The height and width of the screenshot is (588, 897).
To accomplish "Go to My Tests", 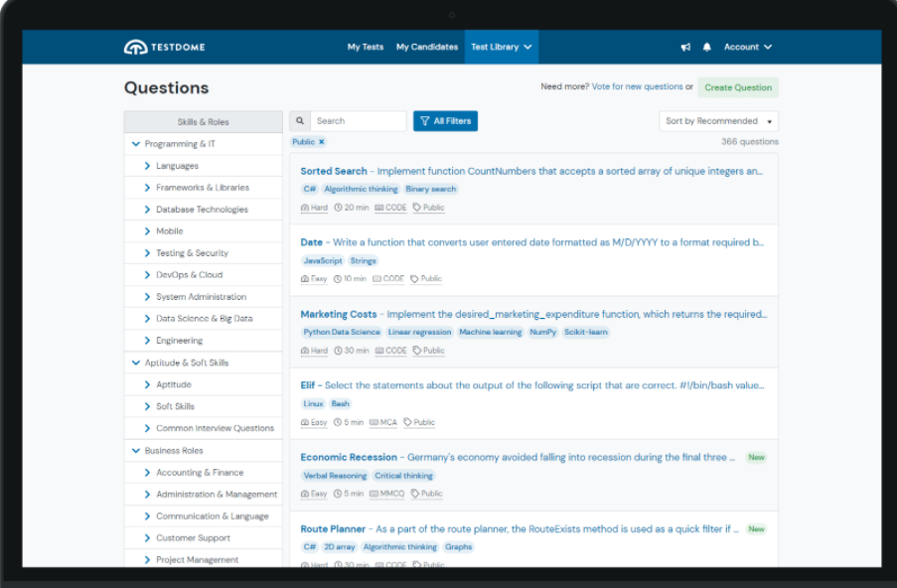I will (366, 47).
